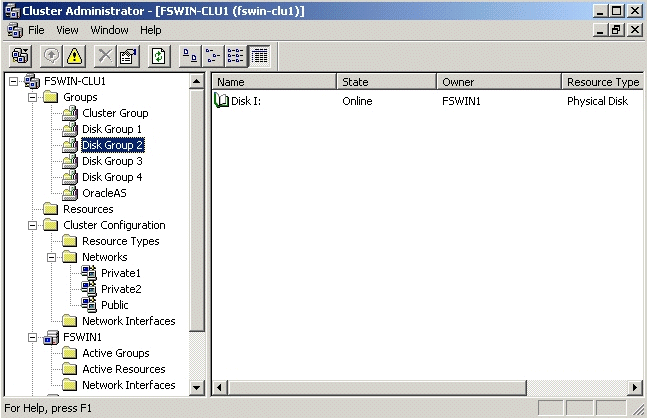Open the Window menu

pyautogui.click(x=109, y=30)
